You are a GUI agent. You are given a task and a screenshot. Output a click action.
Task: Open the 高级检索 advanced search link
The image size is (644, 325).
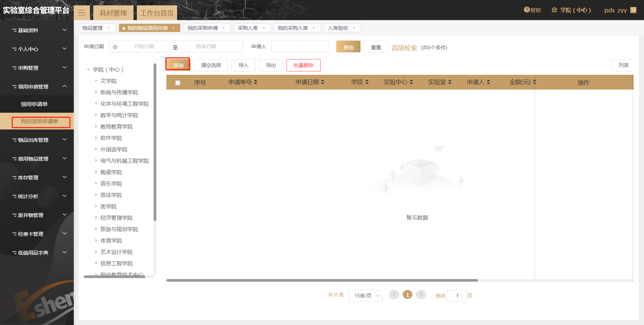(404, 48)
